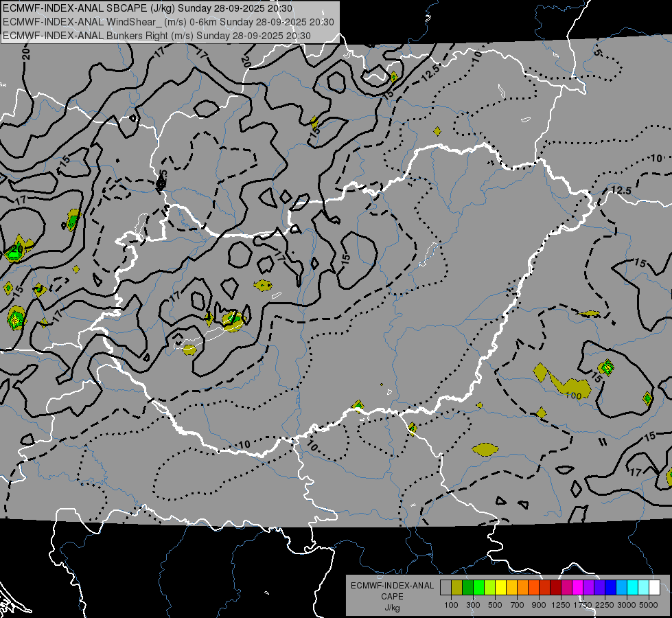Click the CAPE word in the legend
This screenshot has height=618, width=672.
(392, 597)
